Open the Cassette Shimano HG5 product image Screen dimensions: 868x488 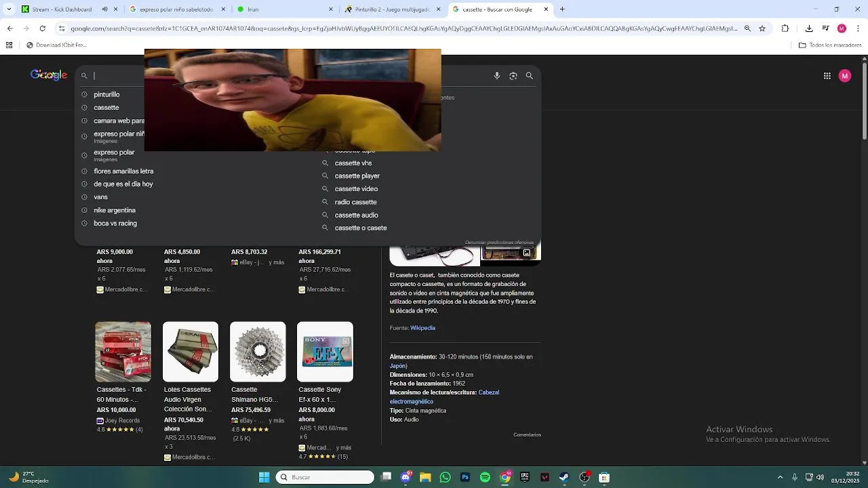(x=258, y=352)
